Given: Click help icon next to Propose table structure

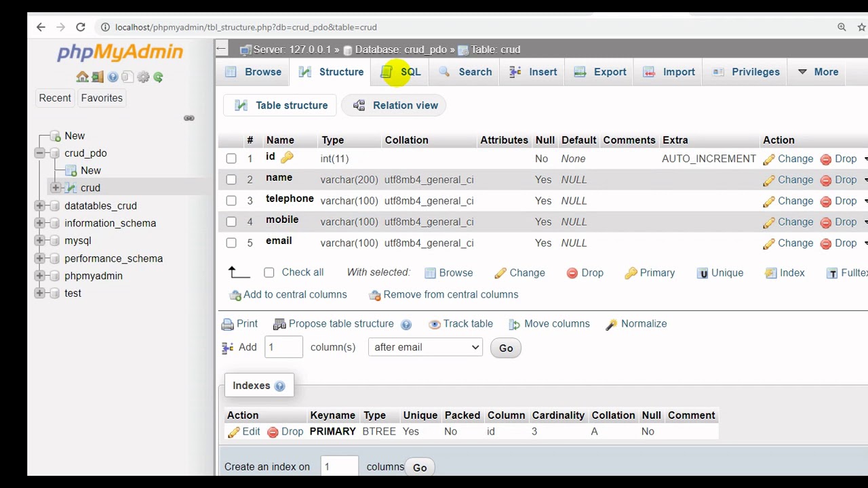Looking at the screenshot, I should pos(406,325).
